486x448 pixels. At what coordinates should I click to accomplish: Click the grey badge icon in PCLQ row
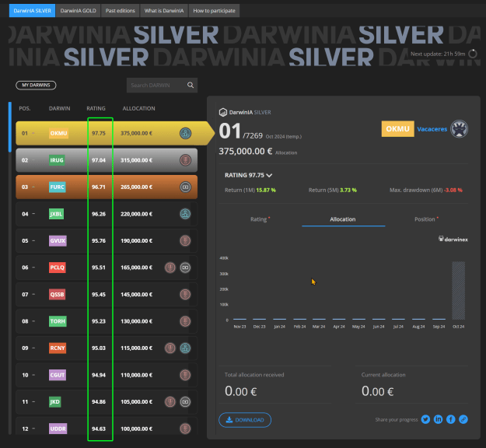[x=185, y=268]
